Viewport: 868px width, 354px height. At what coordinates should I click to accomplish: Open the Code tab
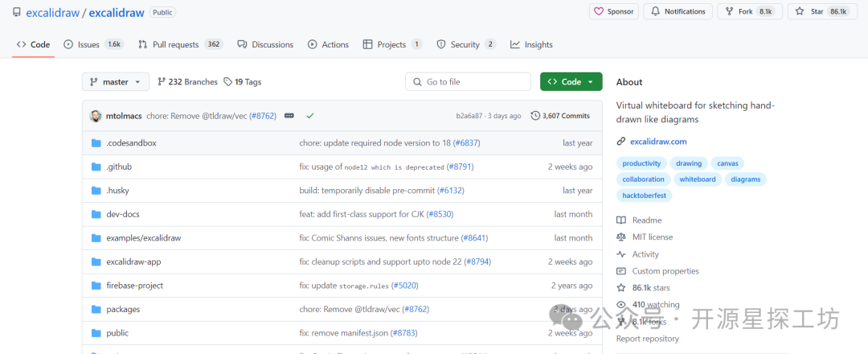click(x=33, y=44)
